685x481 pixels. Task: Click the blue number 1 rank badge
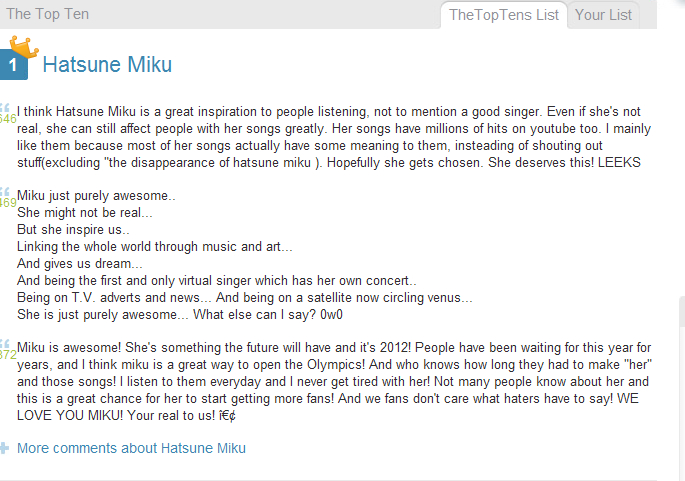coord(13,65)
